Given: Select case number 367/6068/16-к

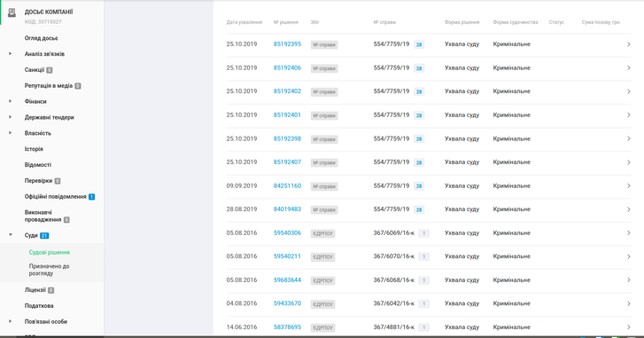Looking at the screenshot, I should (394, 280).
